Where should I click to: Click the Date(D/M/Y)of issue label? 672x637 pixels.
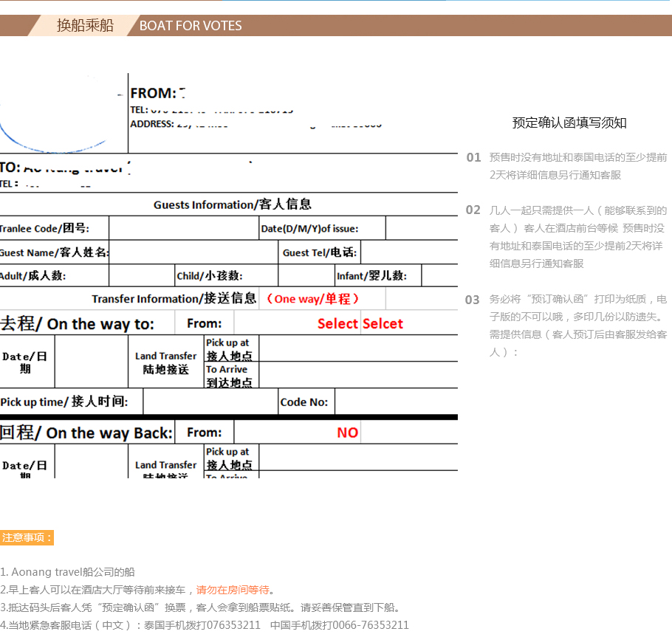point(309,228)
